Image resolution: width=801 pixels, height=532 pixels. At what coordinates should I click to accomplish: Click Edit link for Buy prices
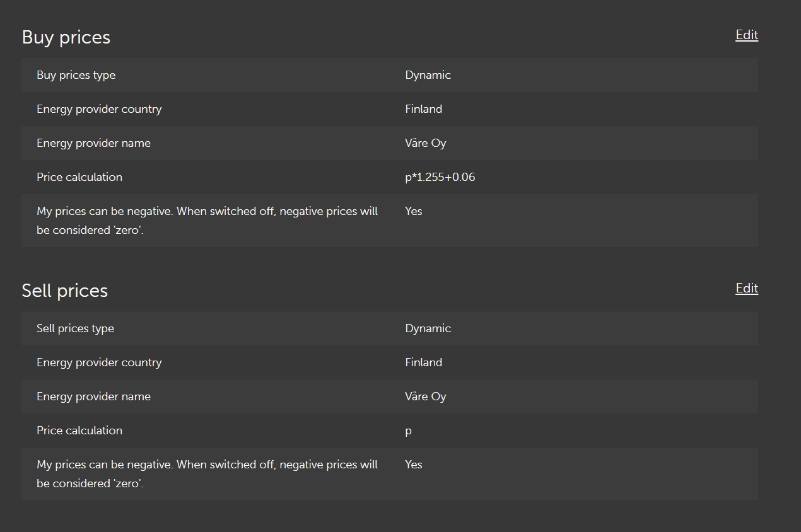coord(747,35)
